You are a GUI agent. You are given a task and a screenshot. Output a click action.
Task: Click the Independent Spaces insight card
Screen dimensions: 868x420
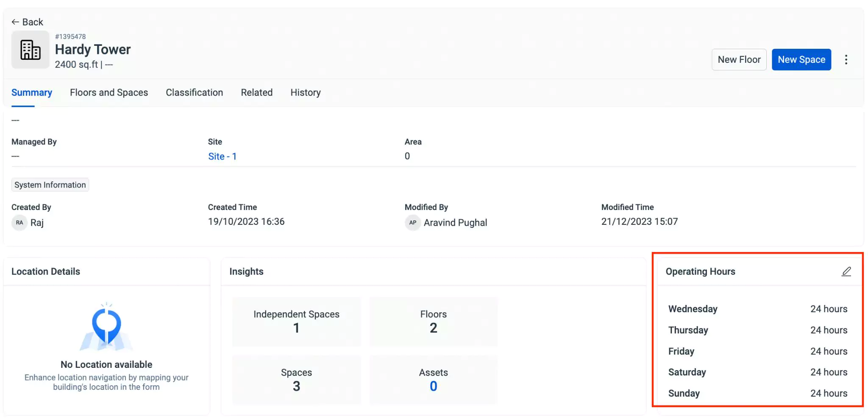(296, 322)
